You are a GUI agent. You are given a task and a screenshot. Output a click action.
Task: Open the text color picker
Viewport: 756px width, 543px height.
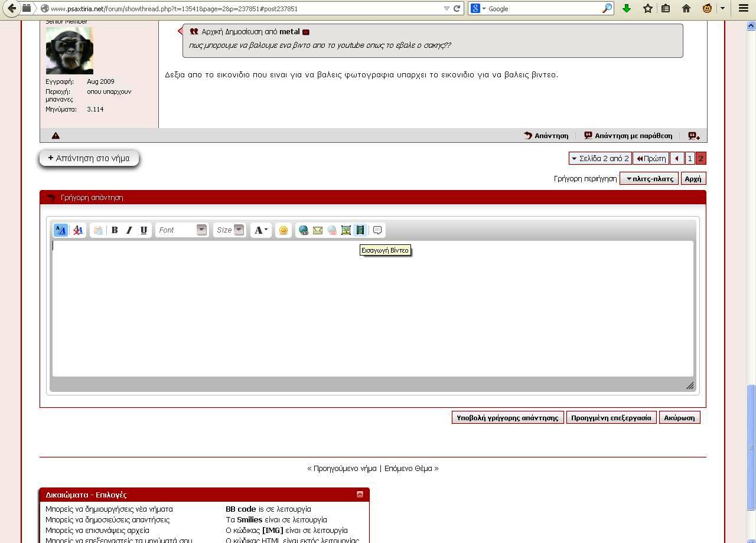260,230
